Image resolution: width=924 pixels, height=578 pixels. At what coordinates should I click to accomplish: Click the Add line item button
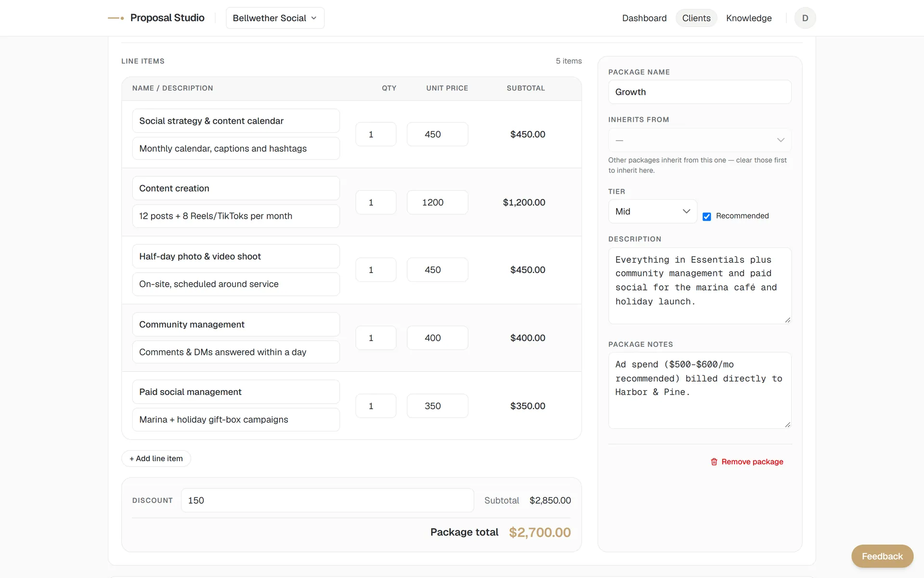tap(156, 459)
